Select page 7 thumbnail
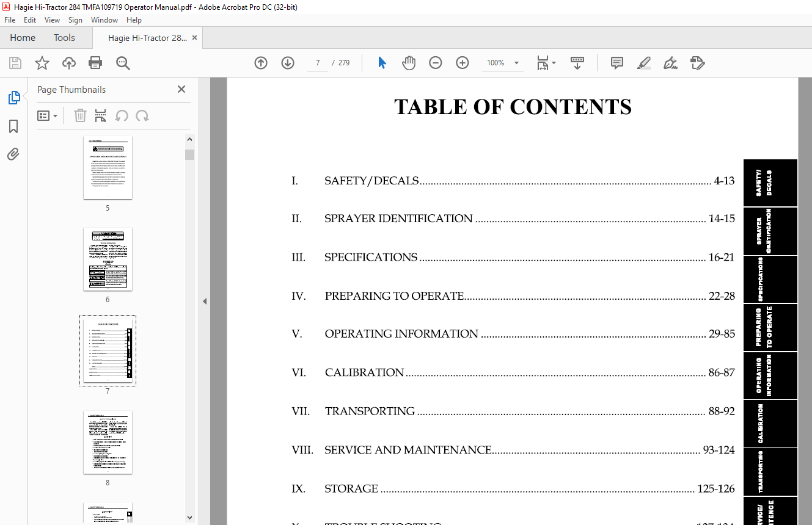Image resolution: width=812 pixels, height=525 pixels. [x=108, y=350]
